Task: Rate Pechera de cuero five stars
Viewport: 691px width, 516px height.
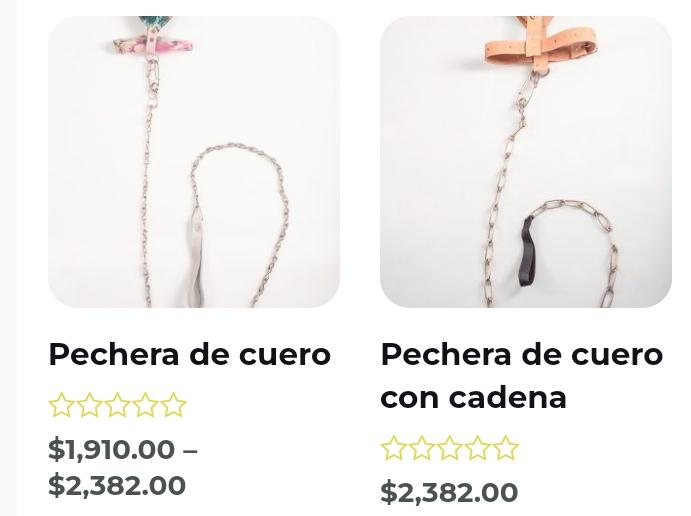Action: pos(173,405)
